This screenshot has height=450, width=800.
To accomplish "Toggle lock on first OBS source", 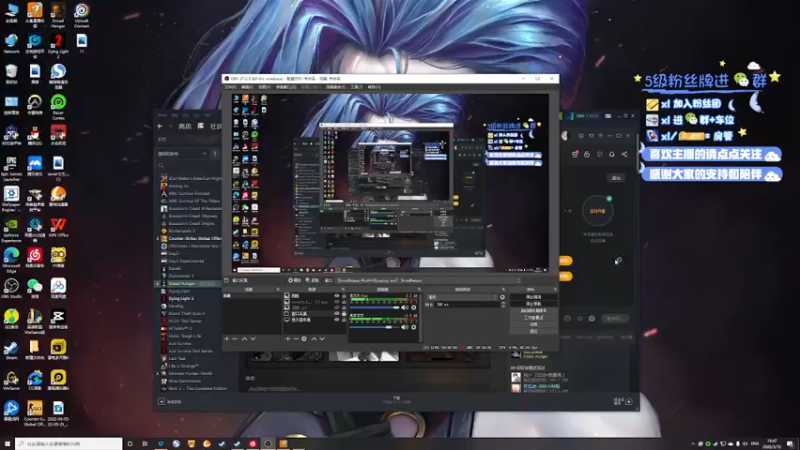I will [x=344, y=296].
